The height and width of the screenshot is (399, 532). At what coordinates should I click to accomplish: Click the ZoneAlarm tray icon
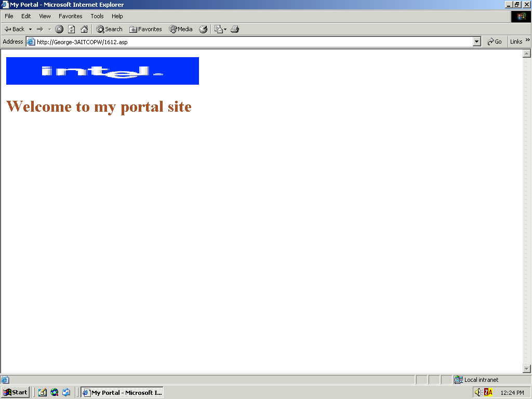(488, 393)
